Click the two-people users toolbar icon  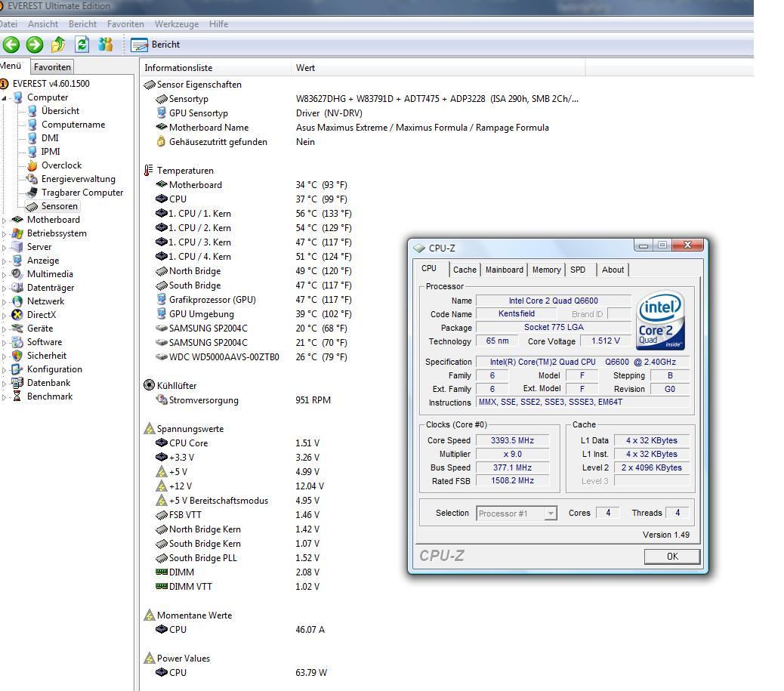105,45
